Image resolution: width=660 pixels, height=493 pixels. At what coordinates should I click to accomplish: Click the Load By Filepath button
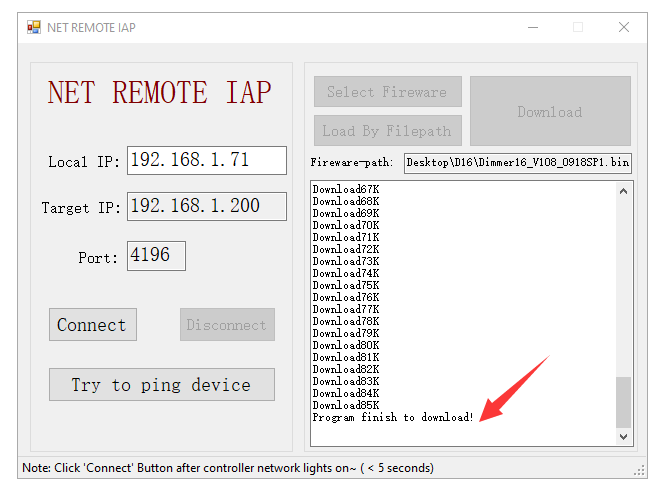(387, 130)
